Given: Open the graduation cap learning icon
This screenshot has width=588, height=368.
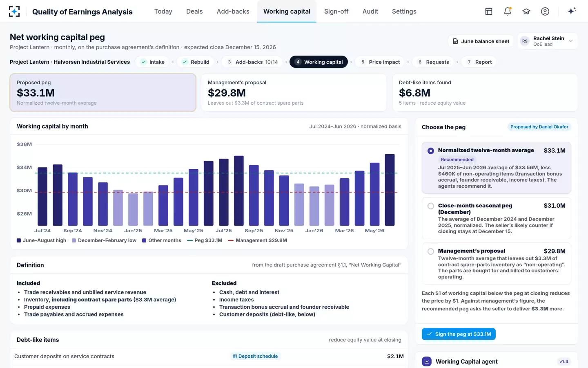Looking at the screenshot, I should (x=526, y=11).
